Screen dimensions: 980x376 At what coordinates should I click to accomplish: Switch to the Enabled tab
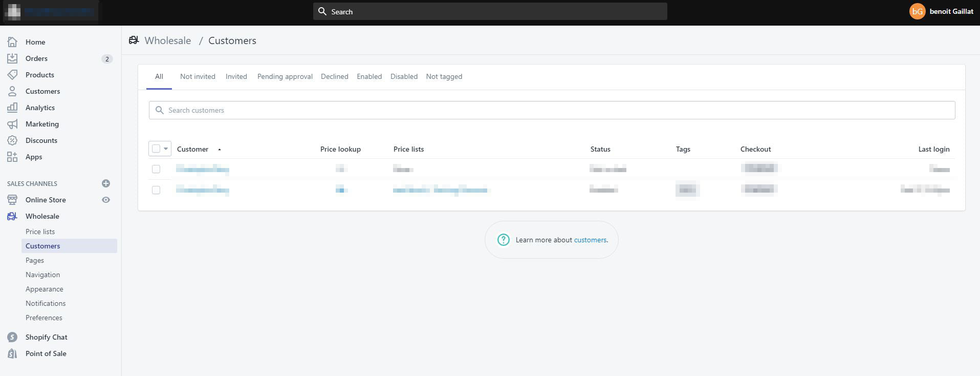[369, 76]
